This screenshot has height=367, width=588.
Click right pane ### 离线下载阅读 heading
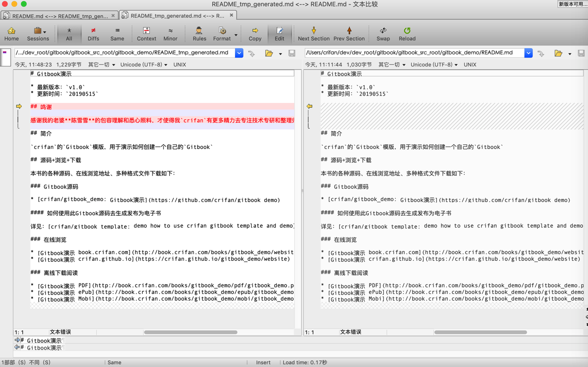[344, 273]
